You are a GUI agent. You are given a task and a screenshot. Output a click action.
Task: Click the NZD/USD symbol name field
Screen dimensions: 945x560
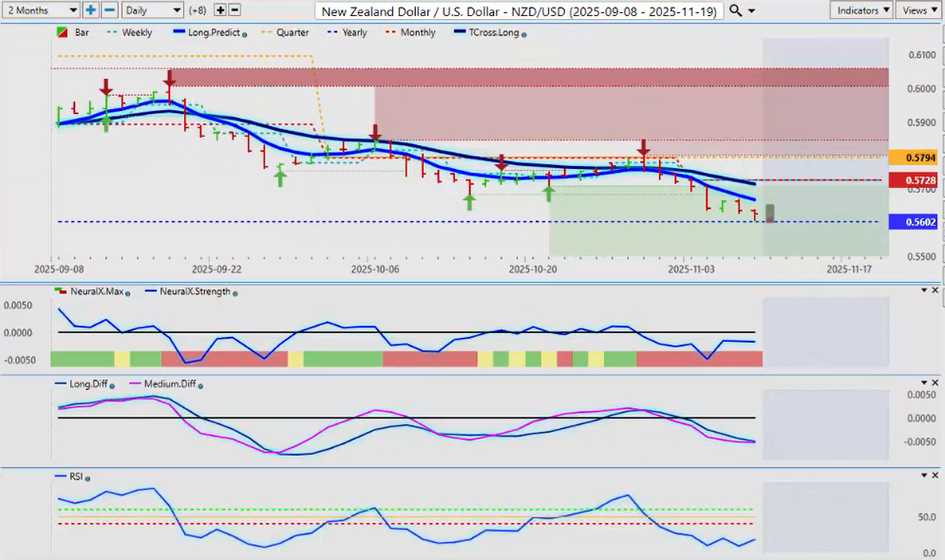coord(519,10)
